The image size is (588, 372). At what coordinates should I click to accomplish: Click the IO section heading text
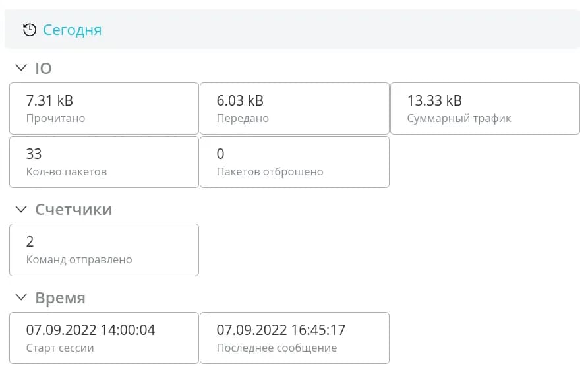(44, 68)
